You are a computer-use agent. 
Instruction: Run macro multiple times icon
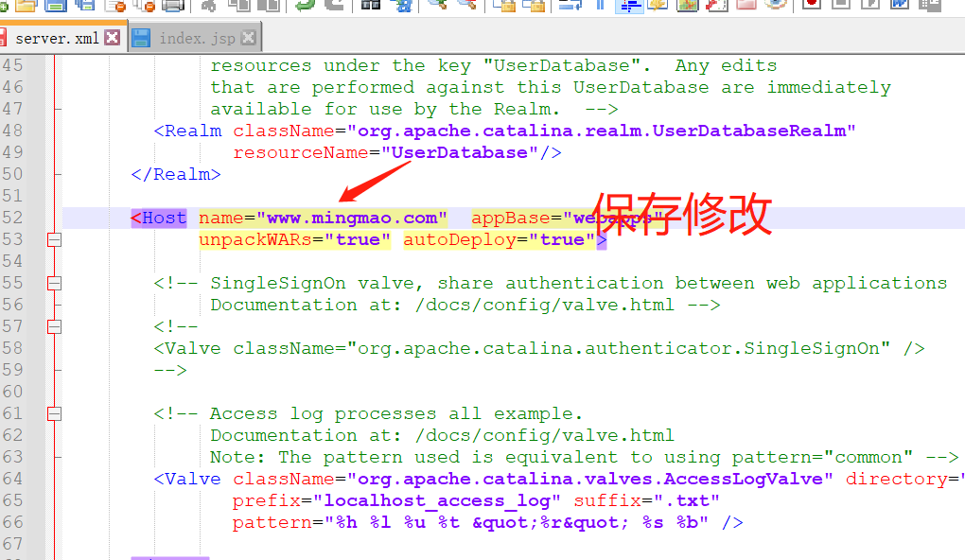[x=900, y=6]
